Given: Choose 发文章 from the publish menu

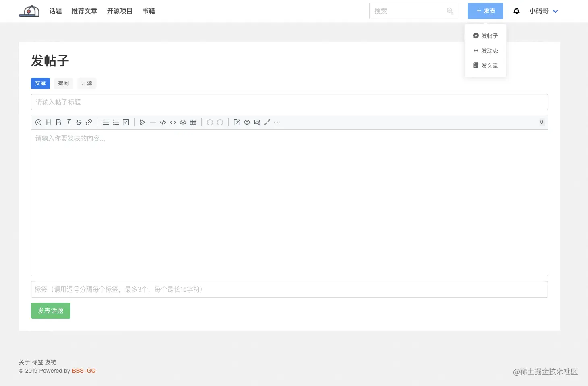Looking at the screenshot, I should pos(489,65).
